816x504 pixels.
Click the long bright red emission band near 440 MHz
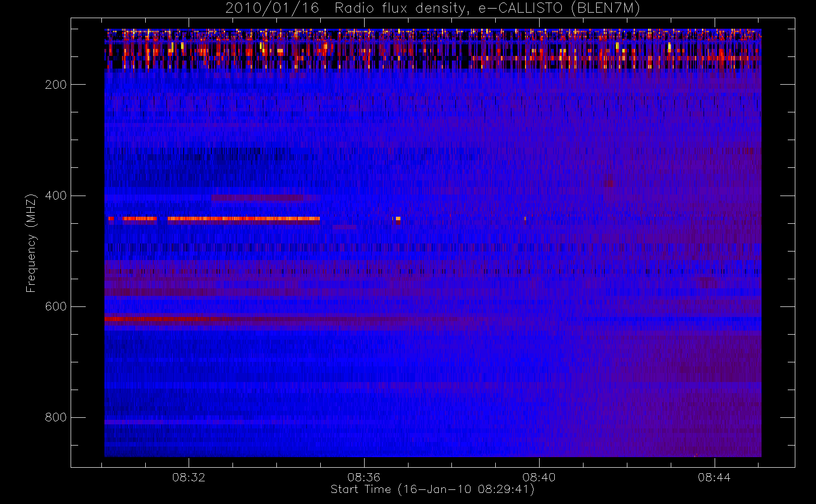coord(244,219)
